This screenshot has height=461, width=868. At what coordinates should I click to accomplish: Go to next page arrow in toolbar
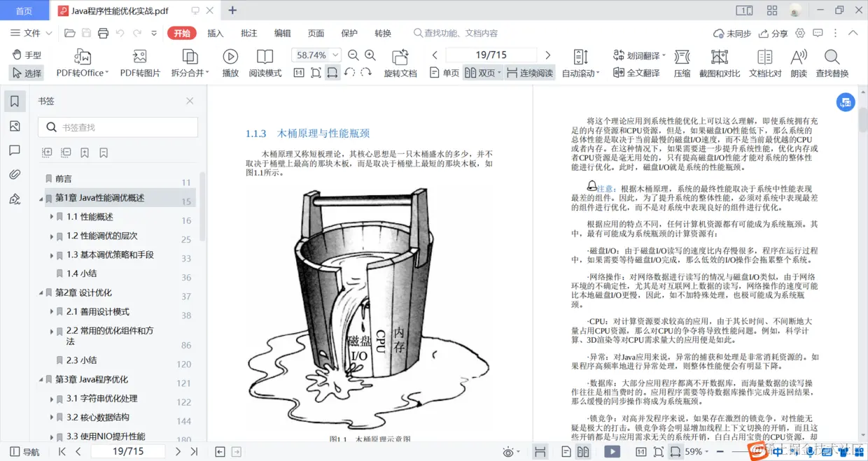(548, 55)
